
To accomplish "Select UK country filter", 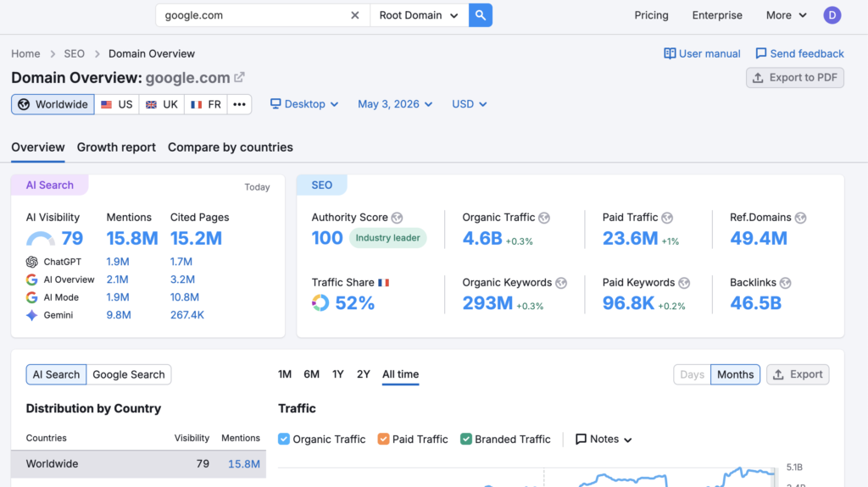I will coord(162,104).
